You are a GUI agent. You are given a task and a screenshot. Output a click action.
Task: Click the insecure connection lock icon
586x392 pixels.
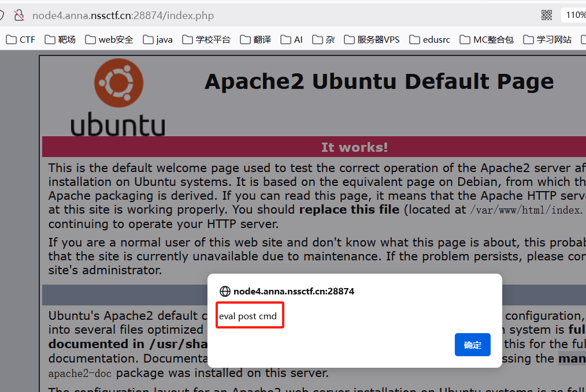[x=18, y=16]
